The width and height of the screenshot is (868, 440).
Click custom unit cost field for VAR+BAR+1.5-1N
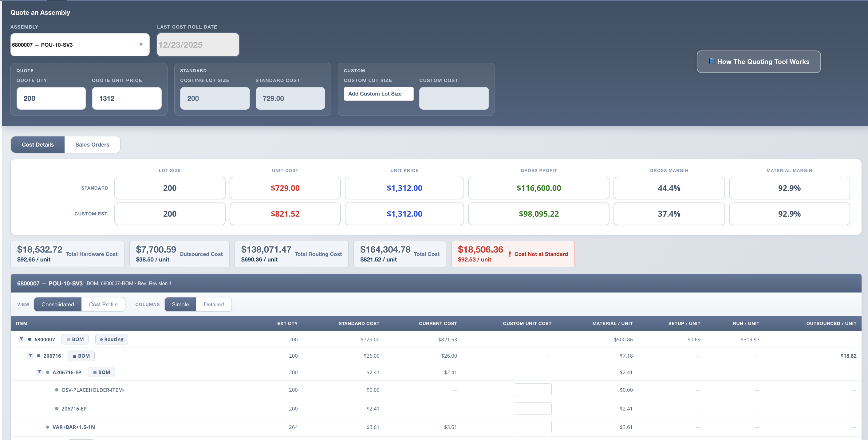[x=532, y=427]
